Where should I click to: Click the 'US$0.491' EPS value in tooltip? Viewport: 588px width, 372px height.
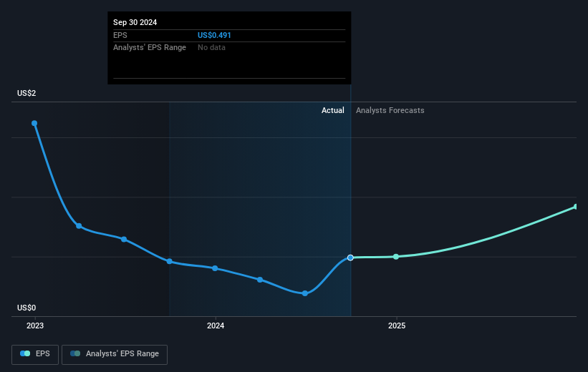pos(214,35)
